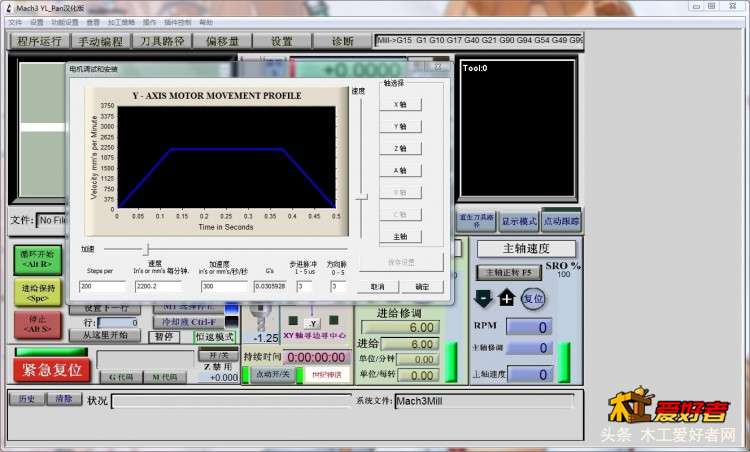Click the RPM value field
The height and width of the screenshot is (452, 750).
(x=529, y=327)
